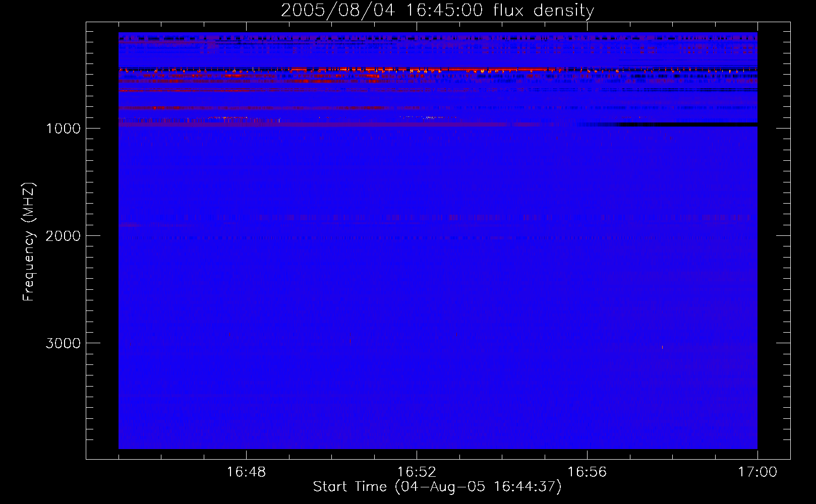Select the 'Start Time (04-Aug-05 16:44:37)' axis caption
This screenshot has width=816, height=504.
point(437,487)
